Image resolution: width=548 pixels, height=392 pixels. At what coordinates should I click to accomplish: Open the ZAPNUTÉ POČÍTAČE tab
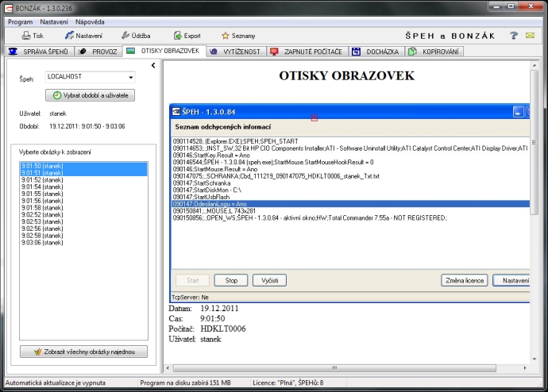307,52
